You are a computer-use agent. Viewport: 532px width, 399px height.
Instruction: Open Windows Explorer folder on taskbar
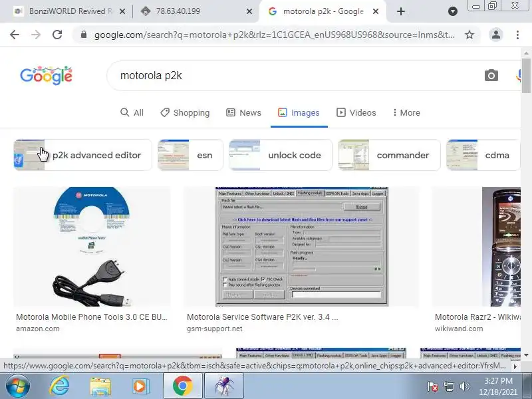100,386
